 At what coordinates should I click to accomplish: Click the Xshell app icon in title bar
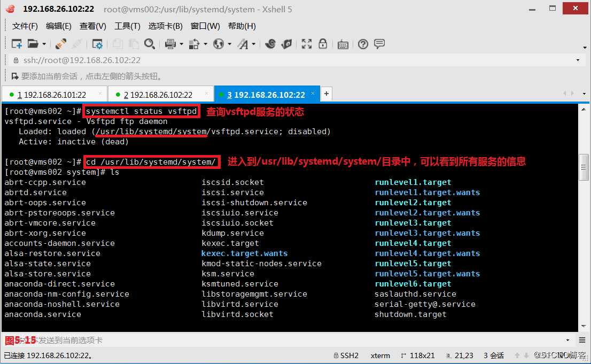point(11,9)
